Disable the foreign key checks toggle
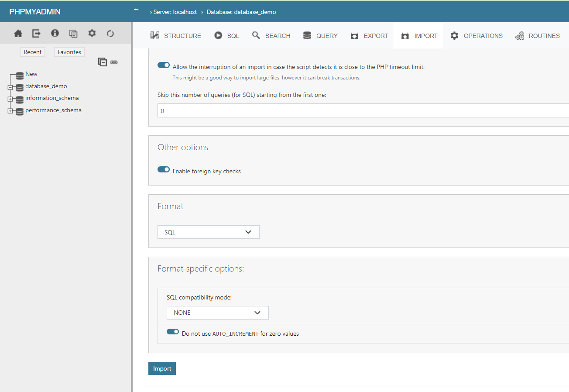The image size is (569, 392). tap(164, 170)
